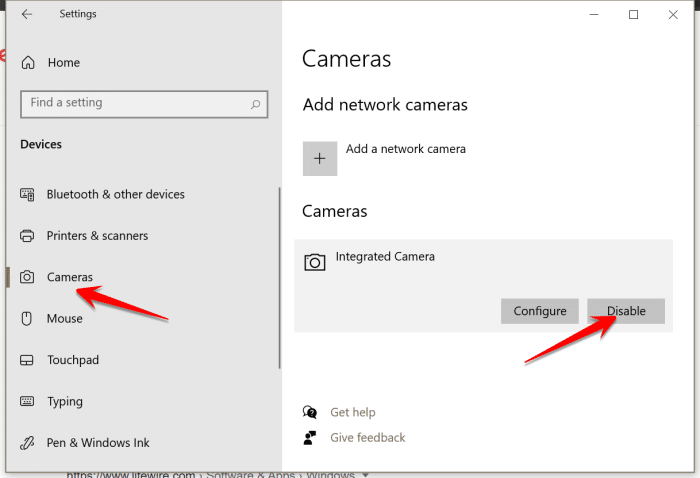Open Bluetooth & other devices page
This screenshot has height=478, width=700.
click(116, 194)
